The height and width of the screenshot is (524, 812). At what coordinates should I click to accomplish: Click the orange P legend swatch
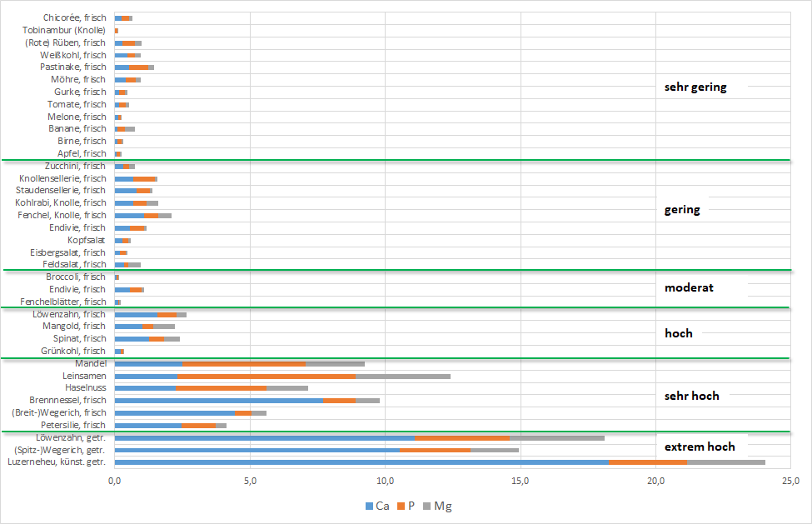coord(401,507)
